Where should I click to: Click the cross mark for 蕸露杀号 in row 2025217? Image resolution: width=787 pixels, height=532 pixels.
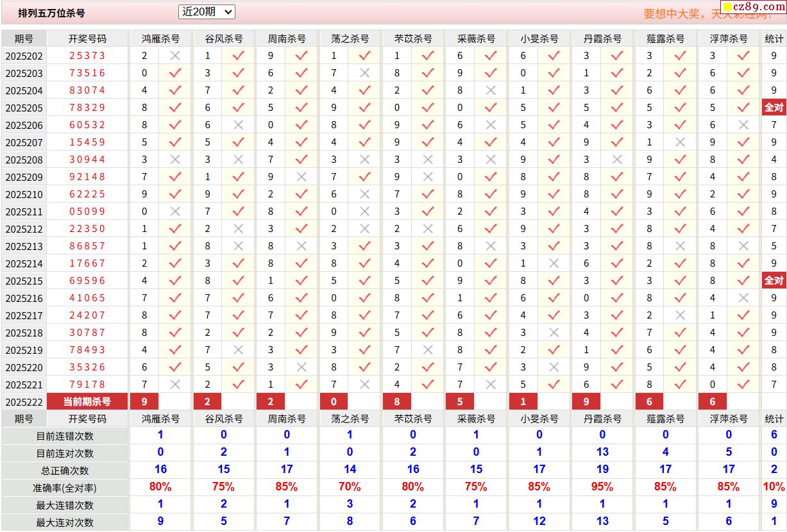tap(681, 315)
